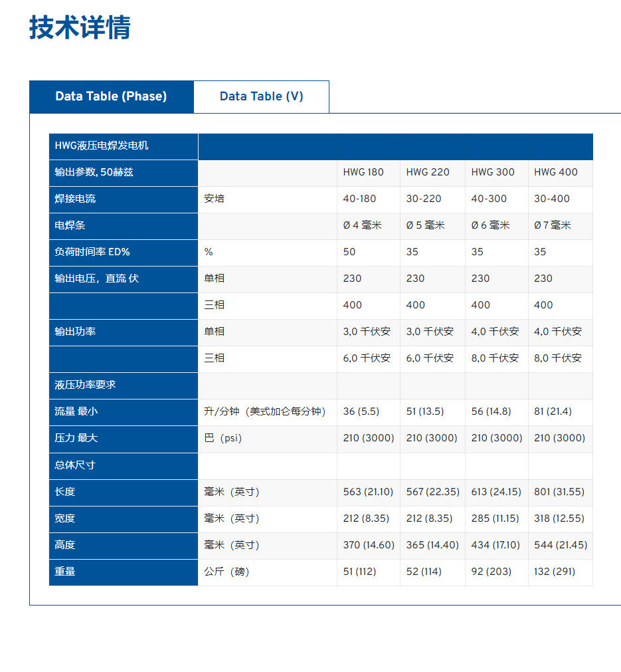Click the HWG 180 column header
621x672 pixels.
[363, 172]
